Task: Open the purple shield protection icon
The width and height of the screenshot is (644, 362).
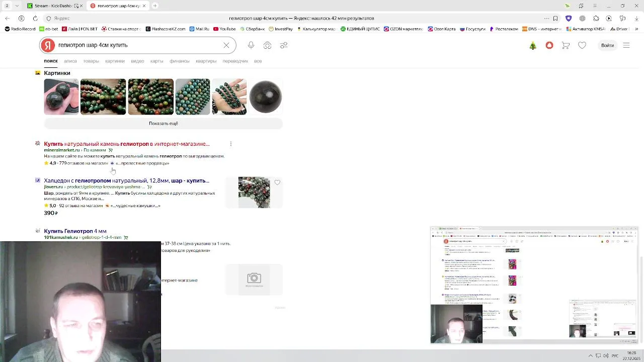Action: click(569, 18)
